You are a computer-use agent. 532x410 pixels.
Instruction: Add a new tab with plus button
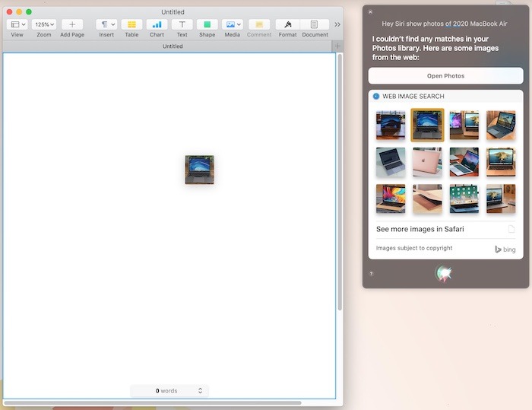pyautogui.click(x=337, y=46)
